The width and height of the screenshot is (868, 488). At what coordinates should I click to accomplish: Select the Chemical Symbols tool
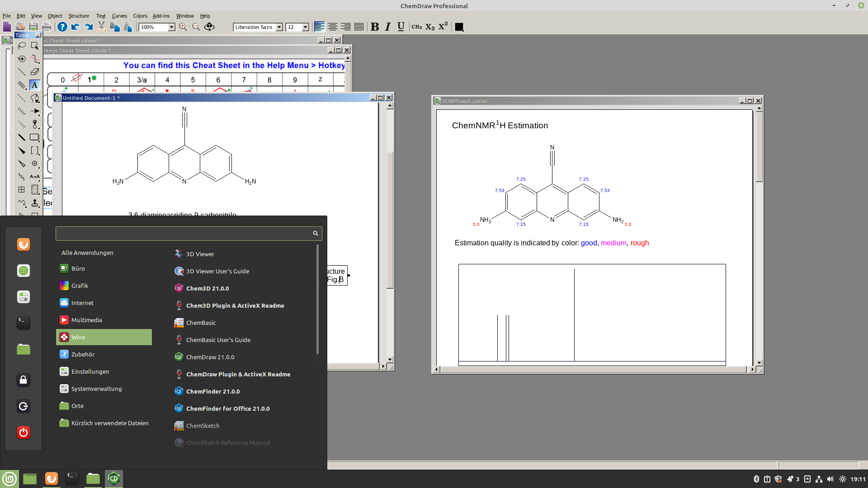point(35,164)
